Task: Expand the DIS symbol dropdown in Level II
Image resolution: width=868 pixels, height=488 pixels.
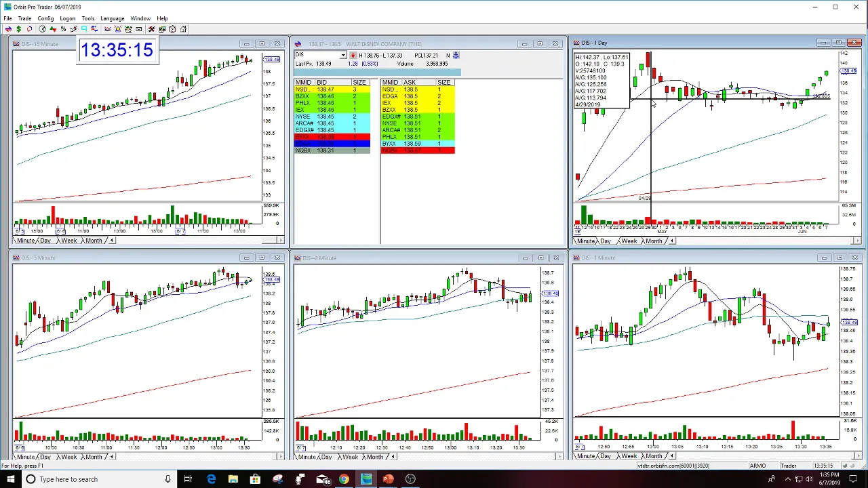Action: coord(343,55)
